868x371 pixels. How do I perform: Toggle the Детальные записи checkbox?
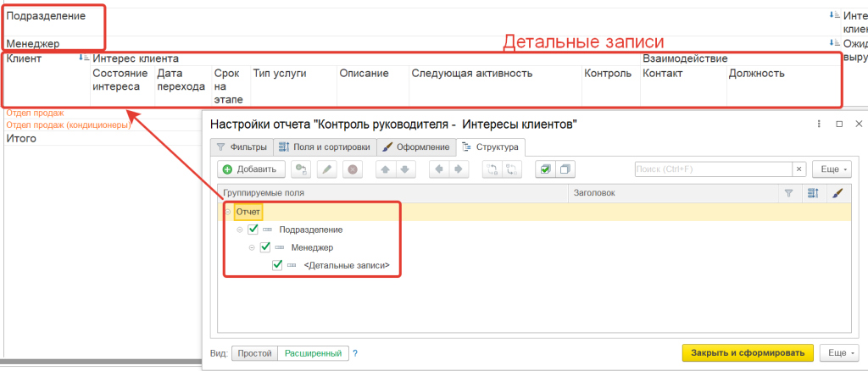pyautogui.click(x=277, y=265)
